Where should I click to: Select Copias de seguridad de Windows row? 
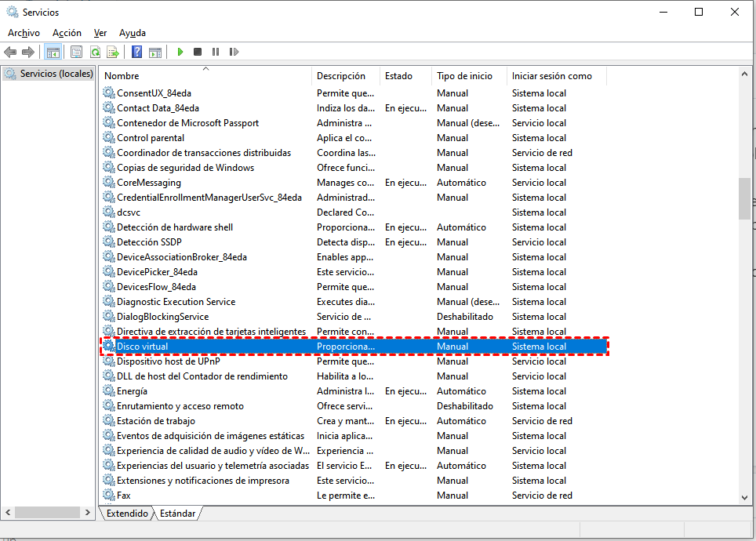tap(354, 167)
